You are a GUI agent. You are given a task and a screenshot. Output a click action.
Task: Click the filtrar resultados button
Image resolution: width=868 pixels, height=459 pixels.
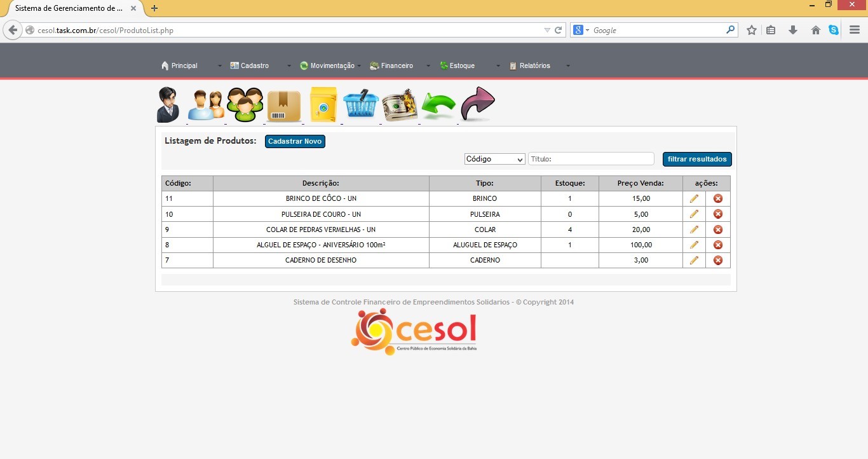click(x=697, y=159)
